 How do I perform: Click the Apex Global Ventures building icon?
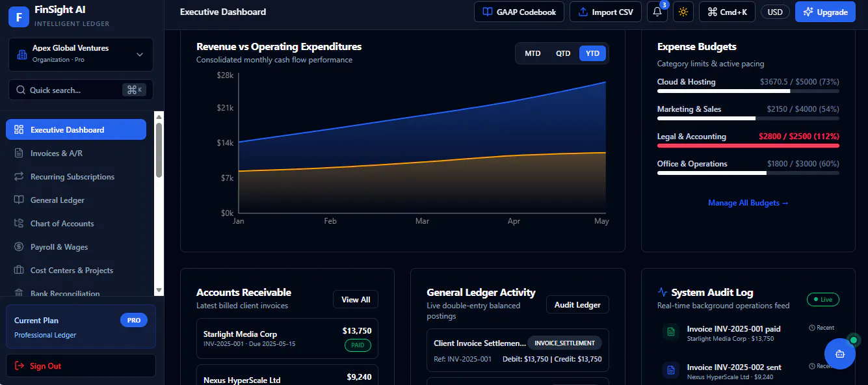pyautogui.click(x=22, y=55)
